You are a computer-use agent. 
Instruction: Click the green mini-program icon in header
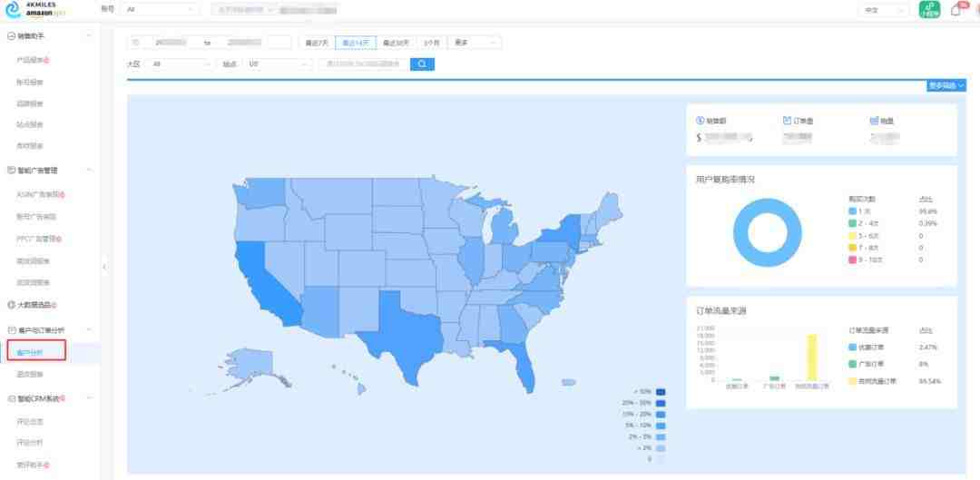point(929,9)
